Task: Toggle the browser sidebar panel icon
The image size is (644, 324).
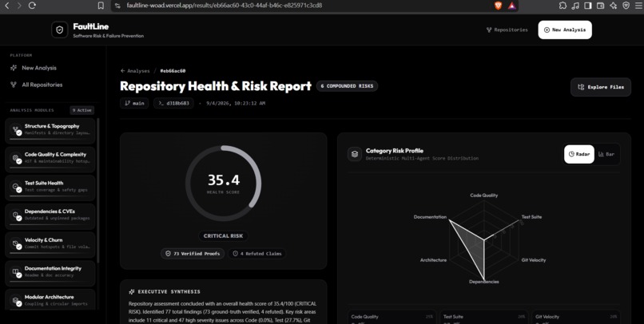Action: [588, 6]
